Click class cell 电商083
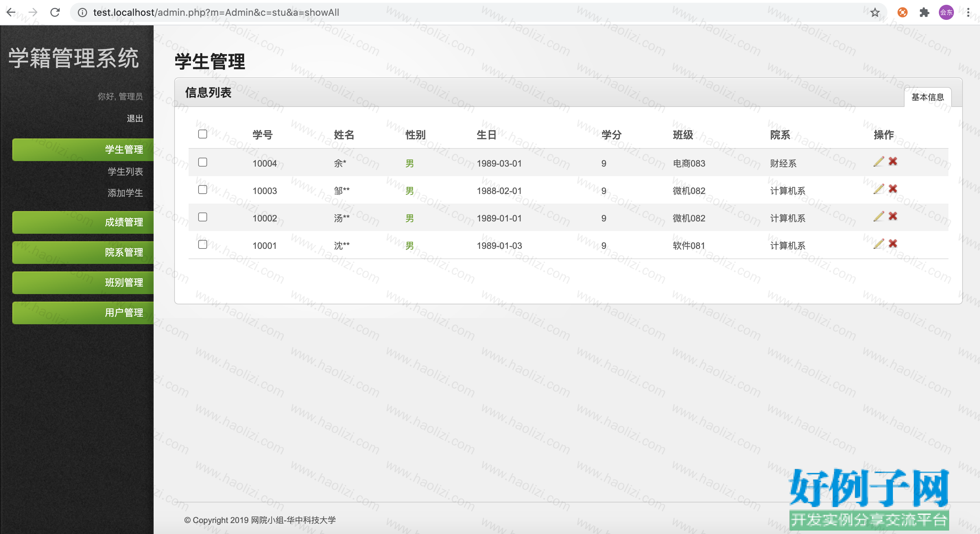Screen dimensions: 980x534 (x=689, y=163)
